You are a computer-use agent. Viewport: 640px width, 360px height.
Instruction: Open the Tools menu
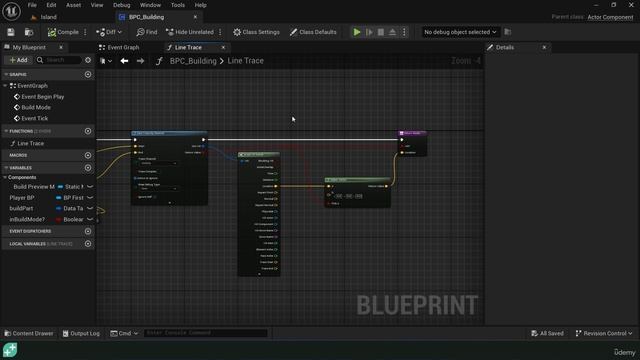[x=178, y=5]
